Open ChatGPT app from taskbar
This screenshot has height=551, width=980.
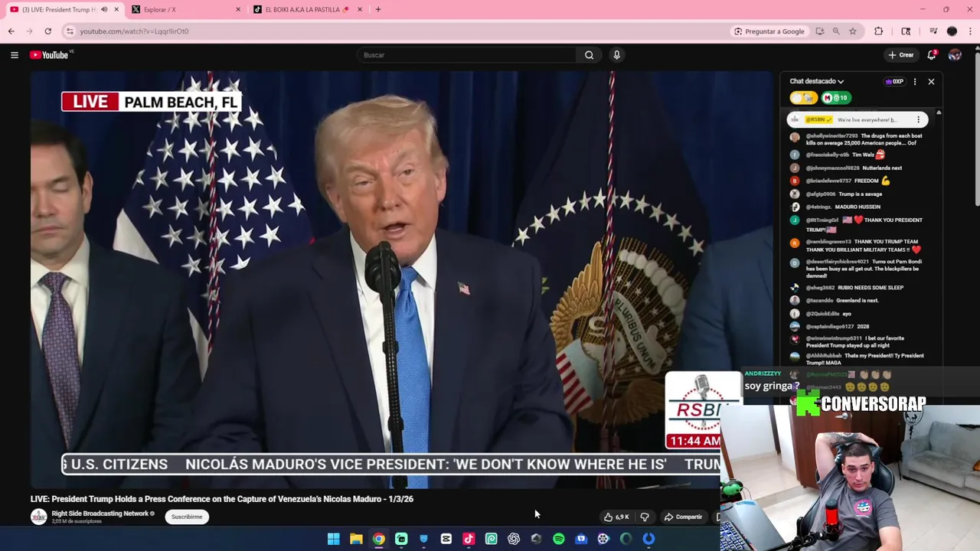(x=513, y=539)
